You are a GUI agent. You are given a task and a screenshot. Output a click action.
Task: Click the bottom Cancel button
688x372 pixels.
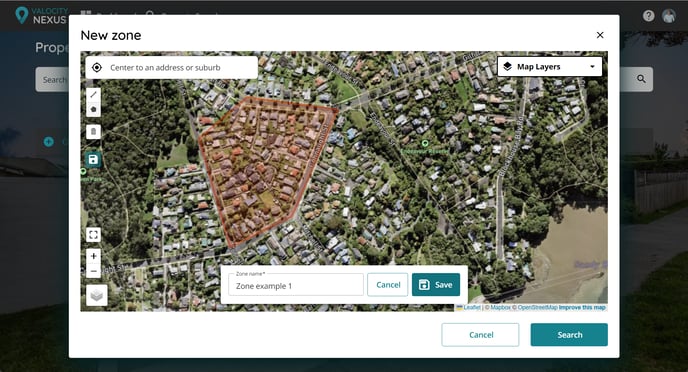point(480,335)
